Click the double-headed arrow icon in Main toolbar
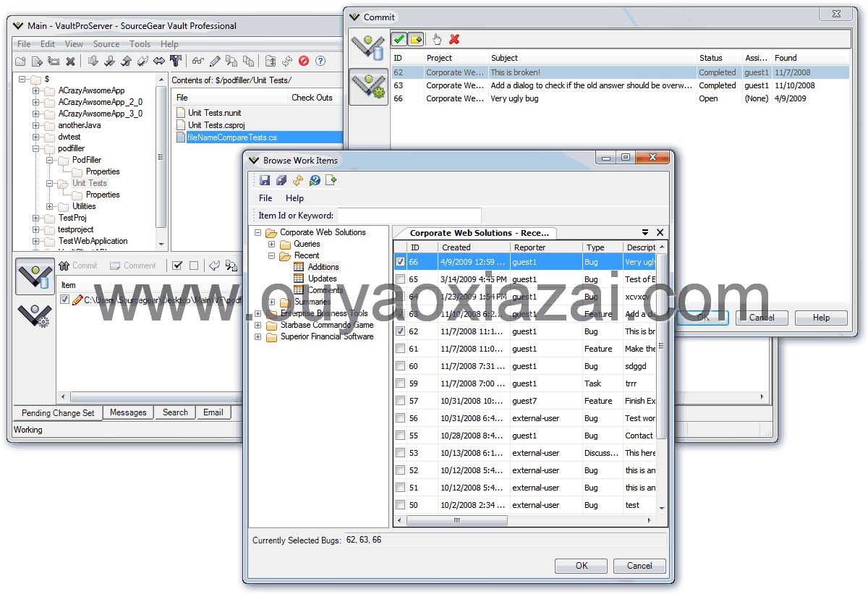Screen dimensions: 868x594 [158, 61]
